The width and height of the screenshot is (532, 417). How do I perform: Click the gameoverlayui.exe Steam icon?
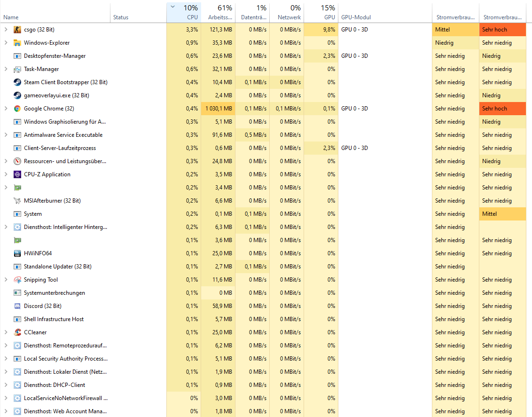click(17, 95)
